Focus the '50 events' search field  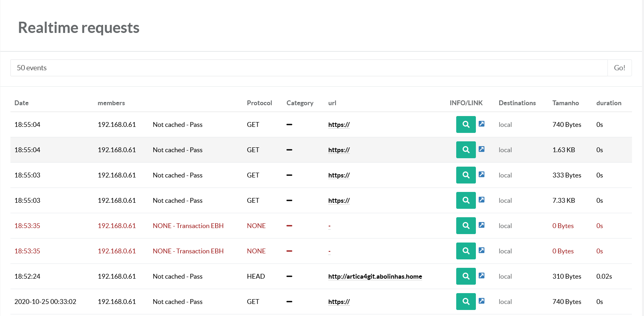[309, 68]
